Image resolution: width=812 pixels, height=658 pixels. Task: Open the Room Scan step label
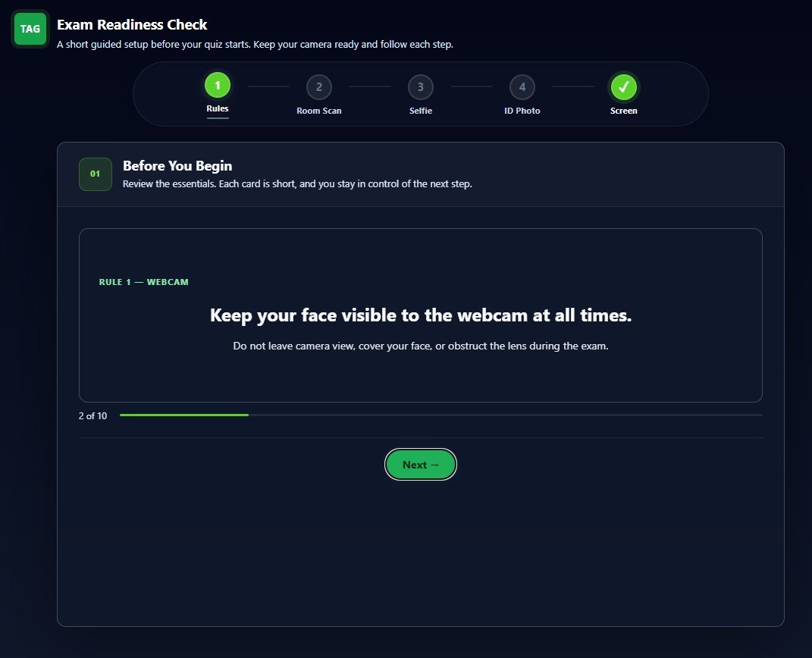coord(319,111)
